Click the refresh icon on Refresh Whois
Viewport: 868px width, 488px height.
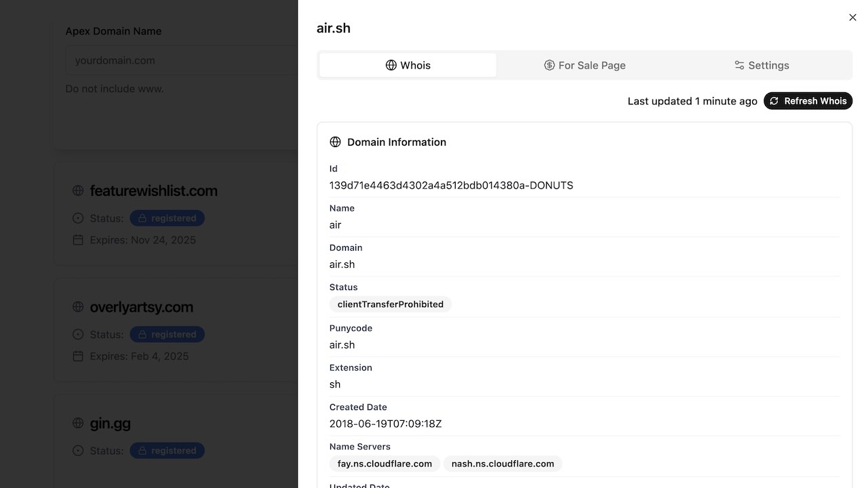click(774, 100)
